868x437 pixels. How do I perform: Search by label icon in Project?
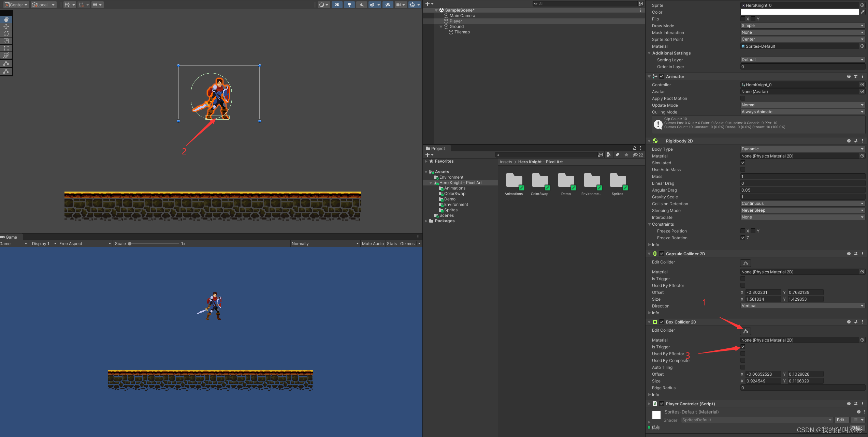[617, 155]
